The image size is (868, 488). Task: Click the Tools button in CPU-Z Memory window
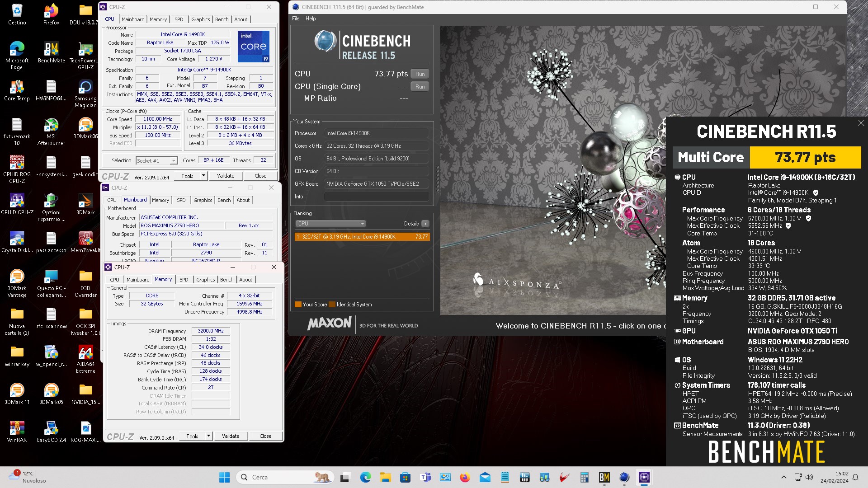192,436
